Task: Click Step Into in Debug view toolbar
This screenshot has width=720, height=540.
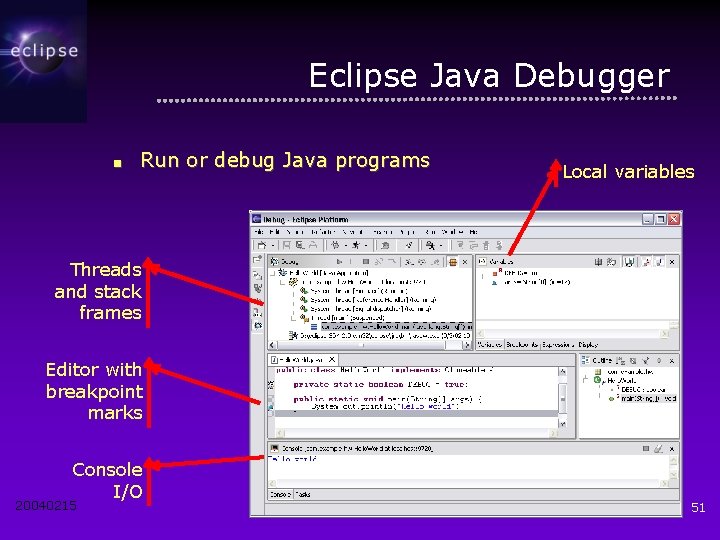Action: coord(409,262)
